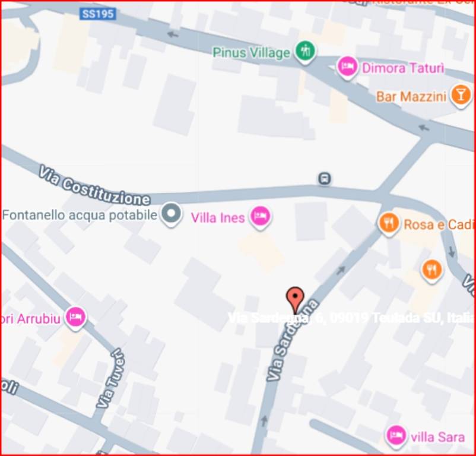This screenshot has width=476, height=456.
Task: Click the unlabeled orange restaurant marker
Action: (x=432, y=271)
